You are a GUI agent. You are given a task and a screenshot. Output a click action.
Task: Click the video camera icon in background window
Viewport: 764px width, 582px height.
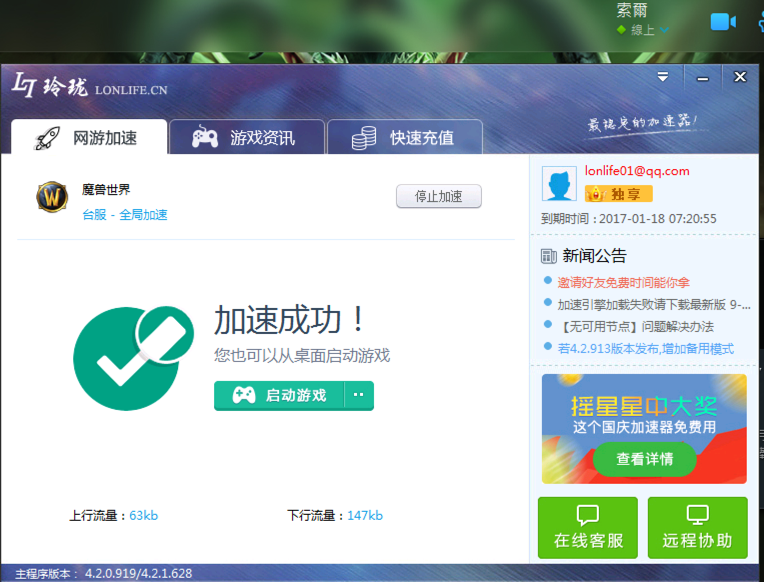(723, 21)
